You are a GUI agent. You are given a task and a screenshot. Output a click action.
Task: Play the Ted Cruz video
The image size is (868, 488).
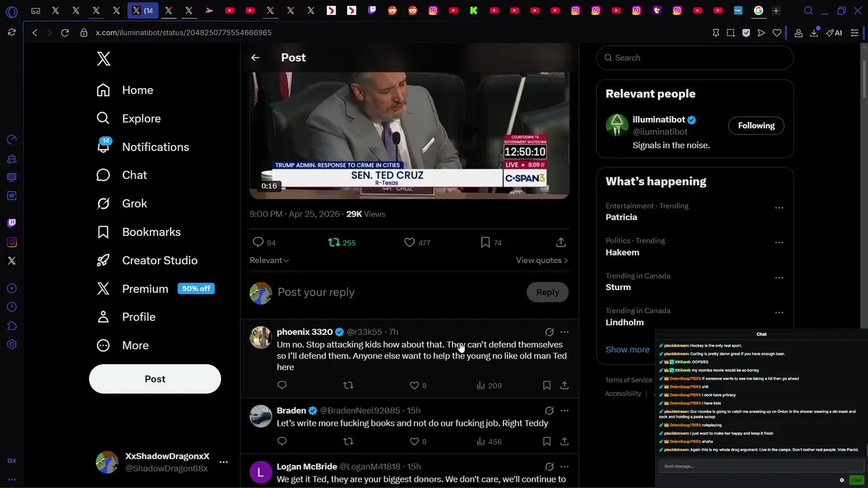click(x=409, y=135)
